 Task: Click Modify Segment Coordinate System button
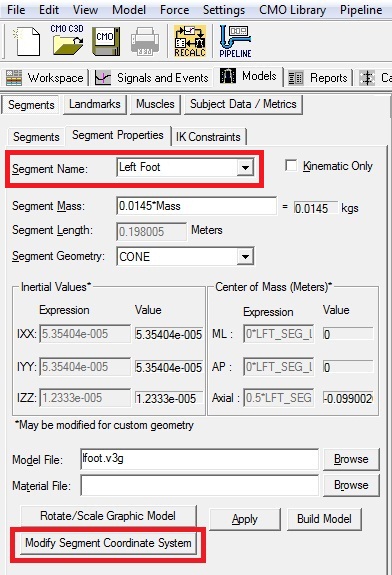[x=108, y=543]
